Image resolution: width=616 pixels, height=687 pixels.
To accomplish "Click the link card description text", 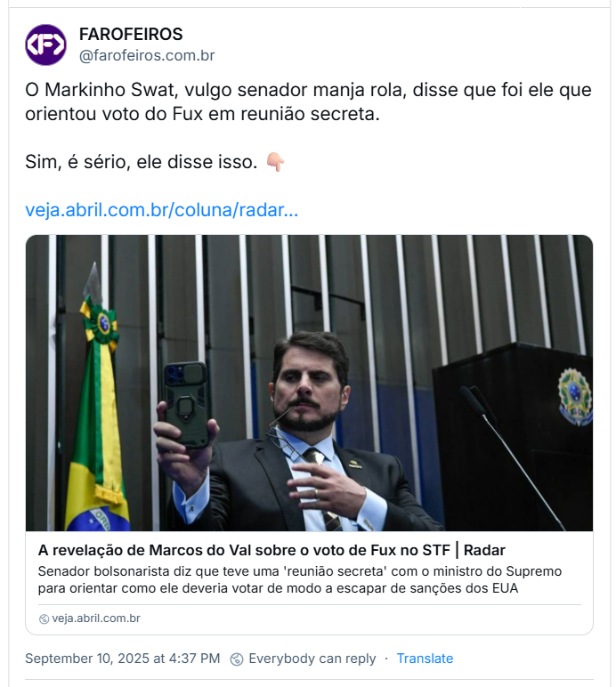I will pos(300,579).
